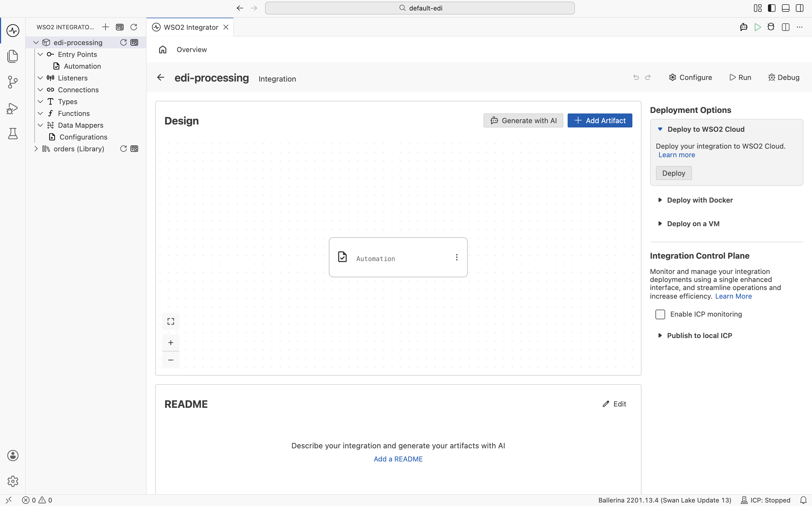Open the editor more actions ellipsis
Viewport: 812px width, 506px height.
tap(800, 27)
